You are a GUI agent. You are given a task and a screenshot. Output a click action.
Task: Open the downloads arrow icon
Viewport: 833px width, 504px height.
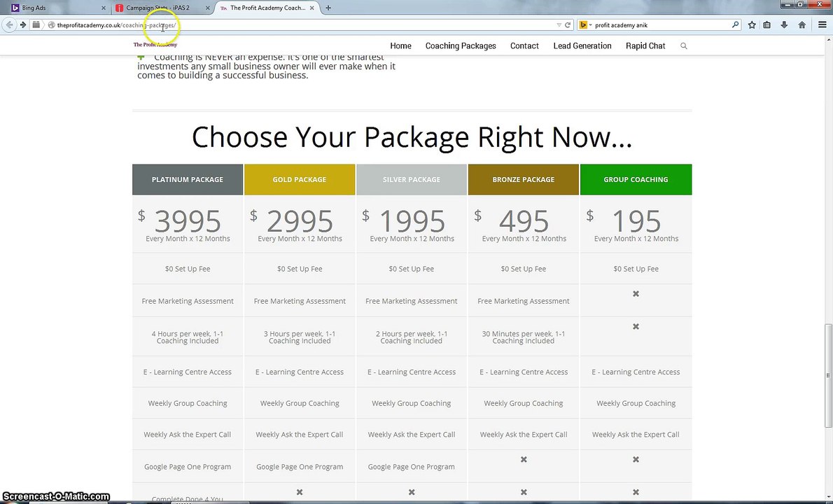[784, 25]
